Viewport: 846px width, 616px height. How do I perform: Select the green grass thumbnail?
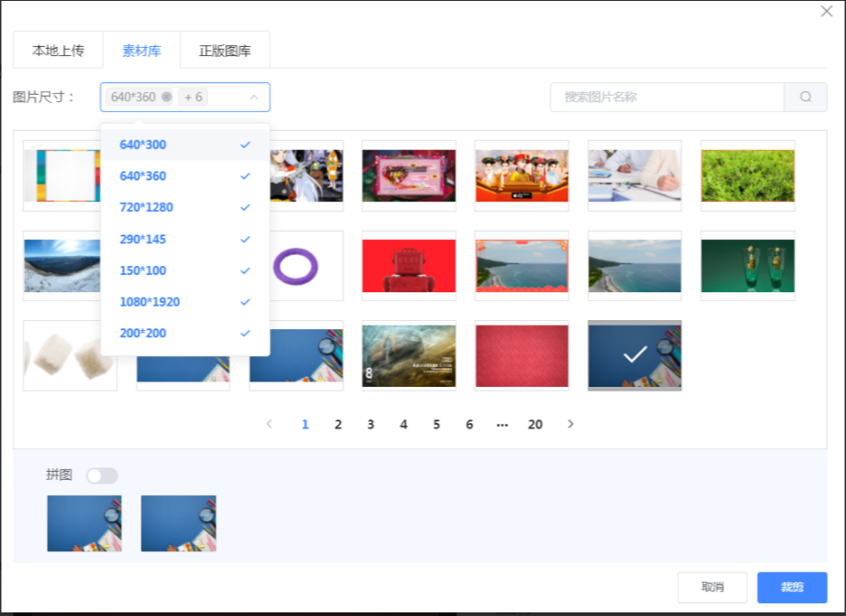point(748,176)
